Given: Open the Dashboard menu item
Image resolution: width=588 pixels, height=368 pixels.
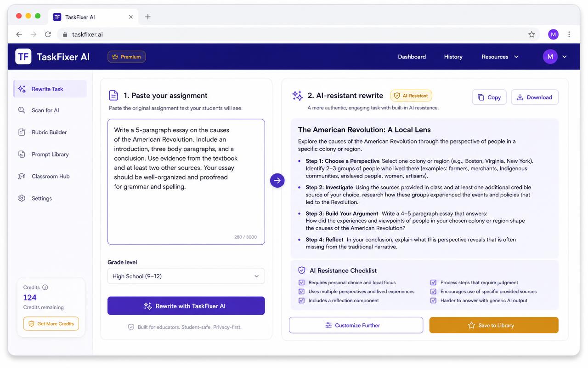Looking at the screenshot, I should pos(412,57).
